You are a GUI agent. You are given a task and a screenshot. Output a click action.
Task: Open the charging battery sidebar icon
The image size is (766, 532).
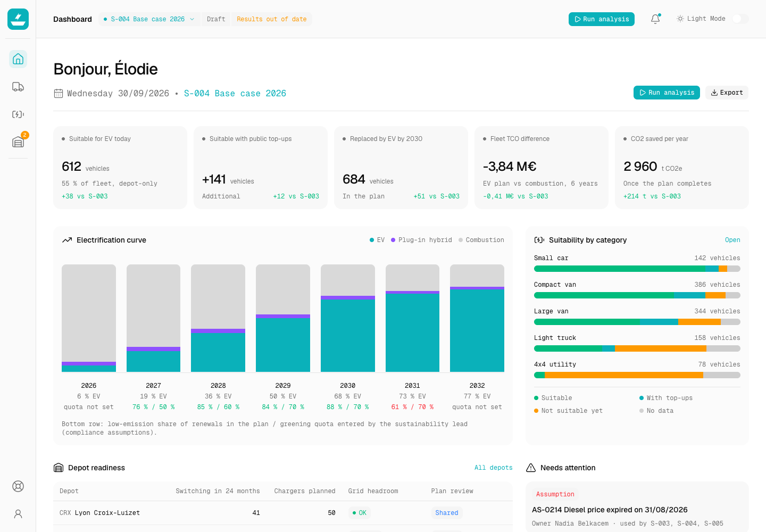point(18,114)
